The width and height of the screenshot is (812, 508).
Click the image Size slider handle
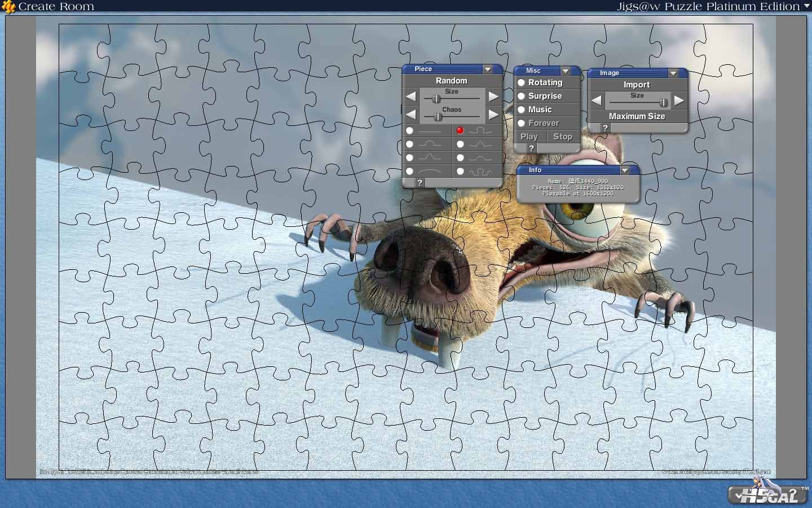tap(663, 103)
